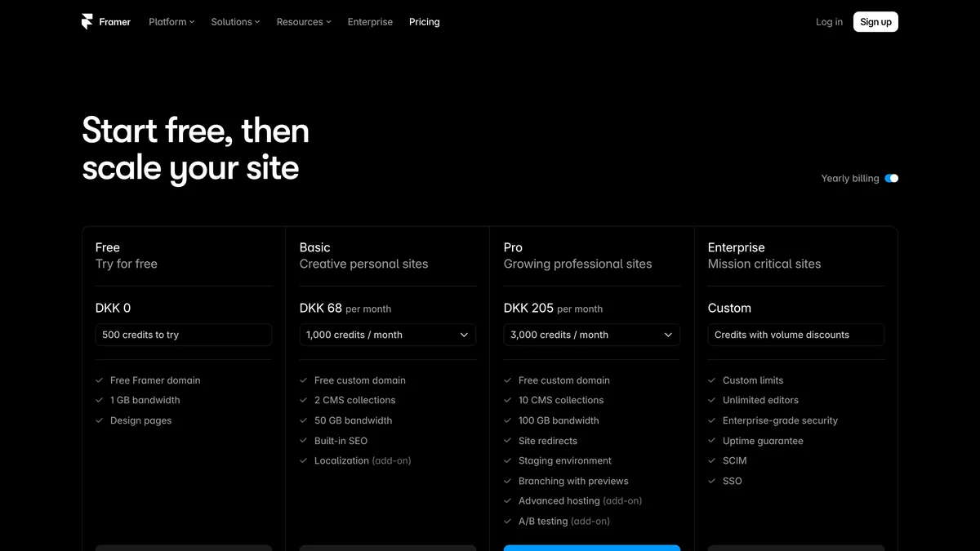The image size is (980, 551).
Task: Click the Staging environment text
Action: click(x=565, y=460)
